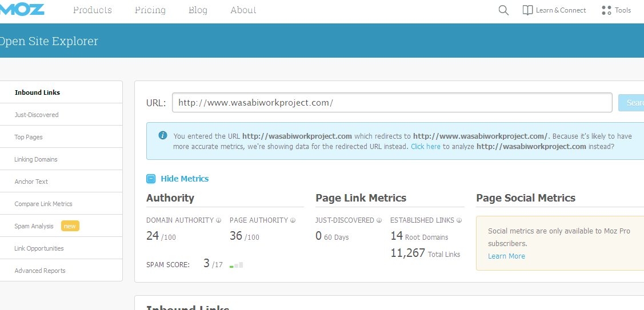This screenshot has height=310, width=644.
Task: Click the Open Site Explorer heading
Action: click(49, 41)
